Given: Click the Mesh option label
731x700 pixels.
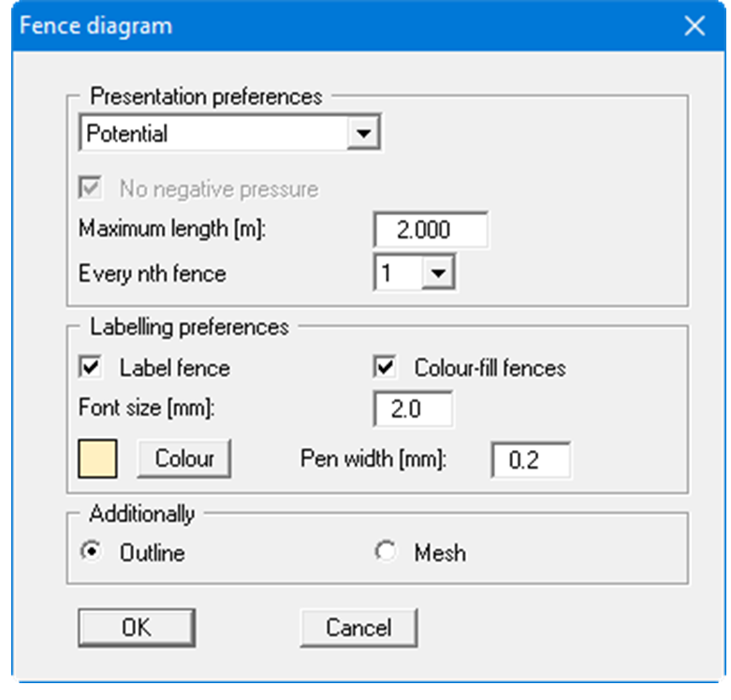Looking at the screenshot, I should point(439,553).
